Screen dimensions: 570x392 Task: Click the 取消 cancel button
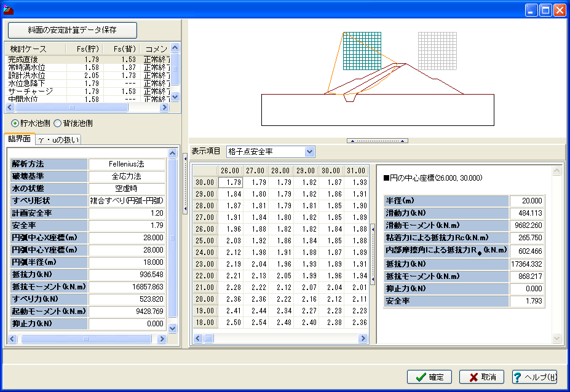[481, 377]
